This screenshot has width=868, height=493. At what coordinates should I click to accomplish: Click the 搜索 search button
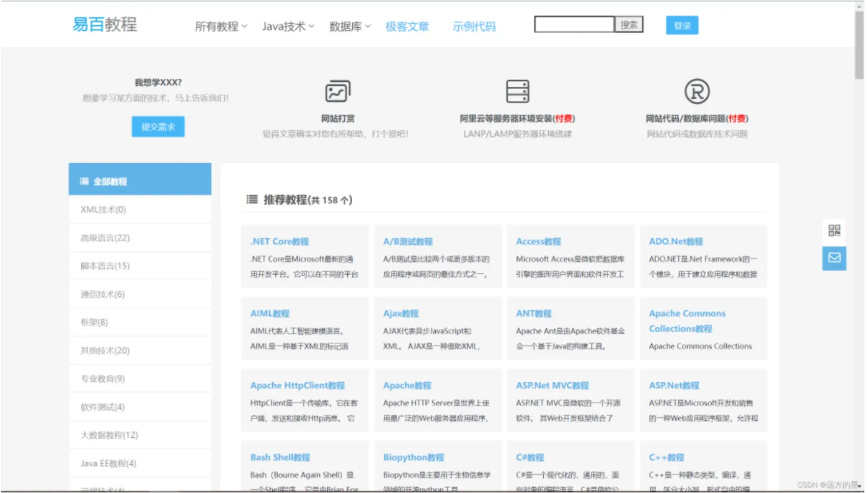(629, 25)
